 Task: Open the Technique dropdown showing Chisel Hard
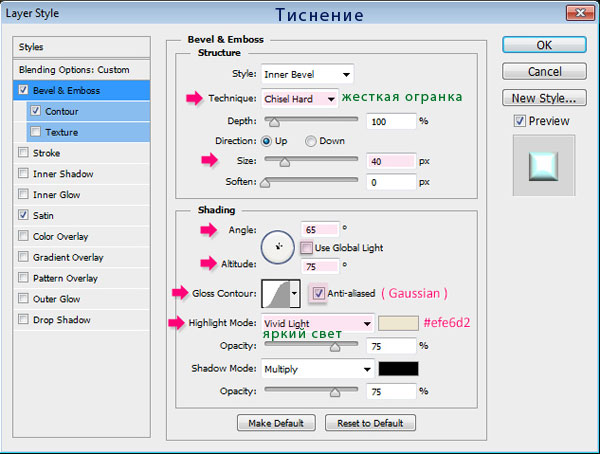[x=300, y=99]
